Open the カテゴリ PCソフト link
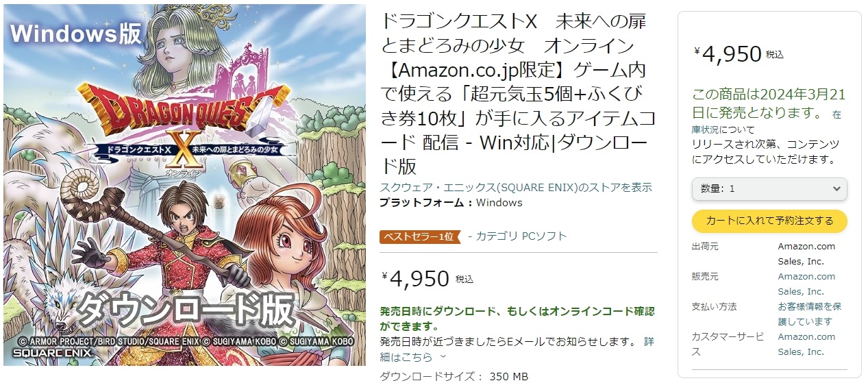The height and width of the screenshot is (383, 868). click(517, 236)
